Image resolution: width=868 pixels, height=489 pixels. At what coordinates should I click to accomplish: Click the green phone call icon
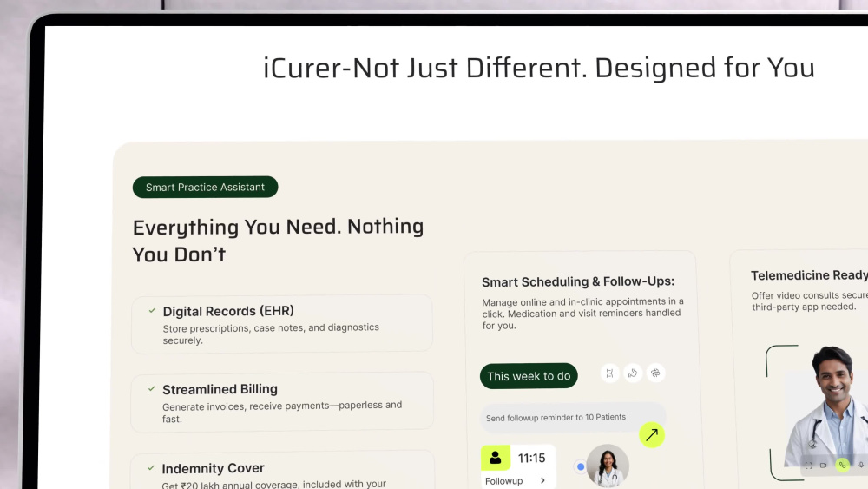click(x=842, y=466)
